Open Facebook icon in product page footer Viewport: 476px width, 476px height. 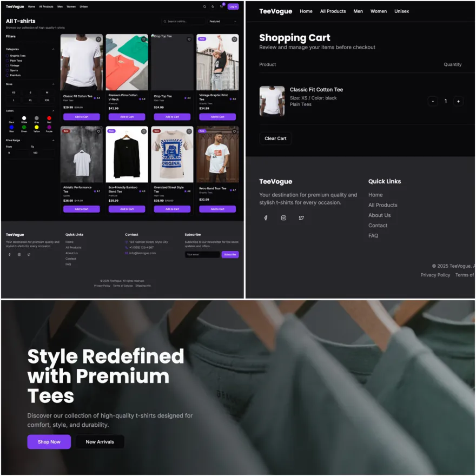click(x=9, y=254)
